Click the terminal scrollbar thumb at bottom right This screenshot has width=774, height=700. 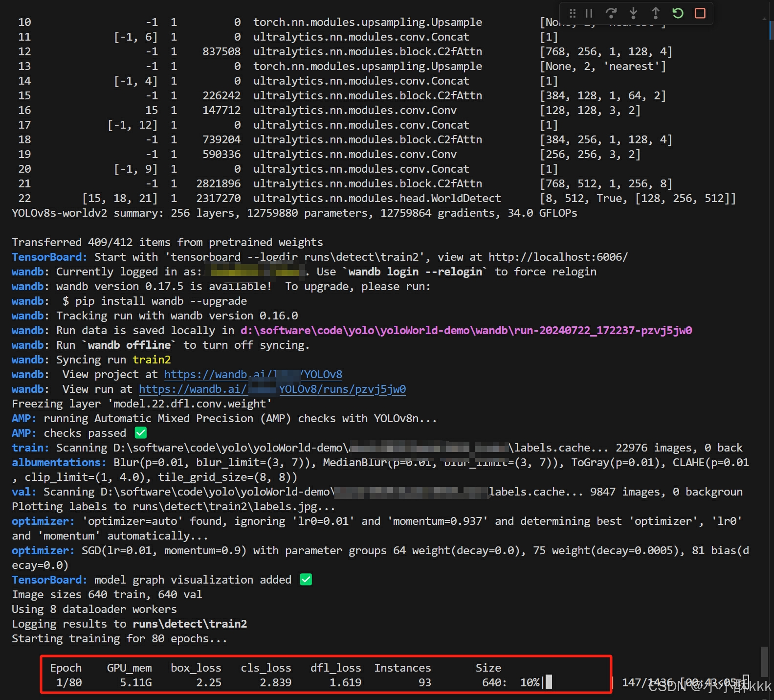point(764,661)
